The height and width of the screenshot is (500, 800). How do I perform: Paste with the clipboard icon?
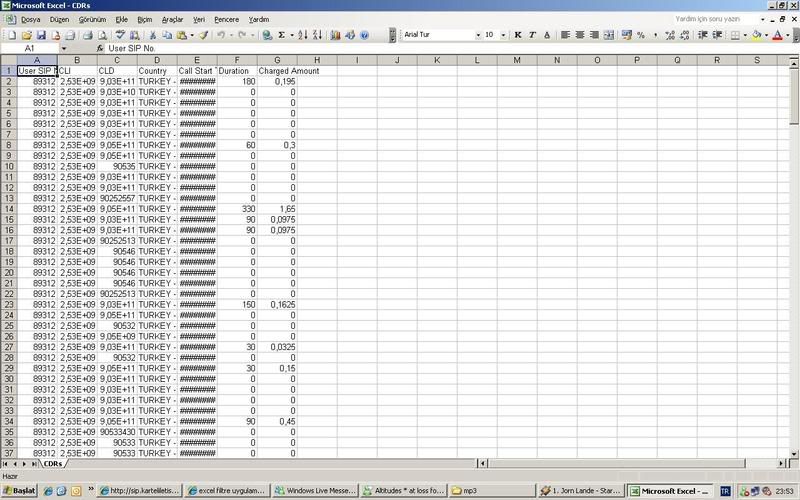pos(182,35)
